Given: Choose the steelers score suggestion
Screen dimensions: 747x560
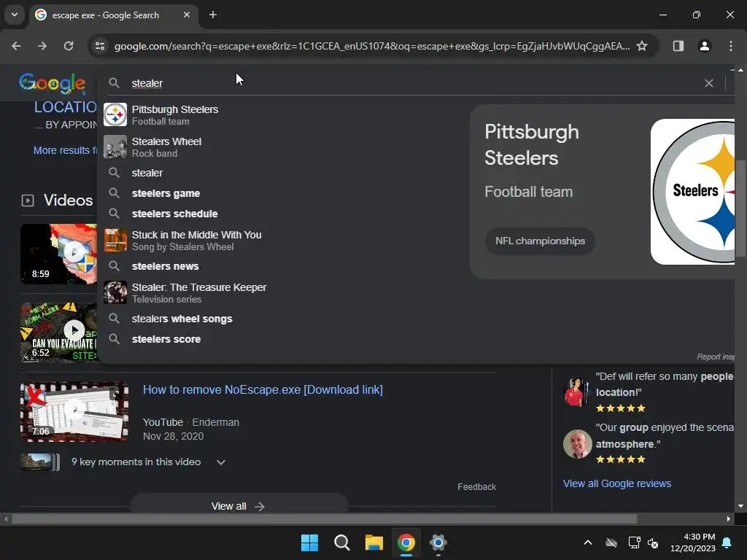Looking at the screenshot, I should point(281,339).
